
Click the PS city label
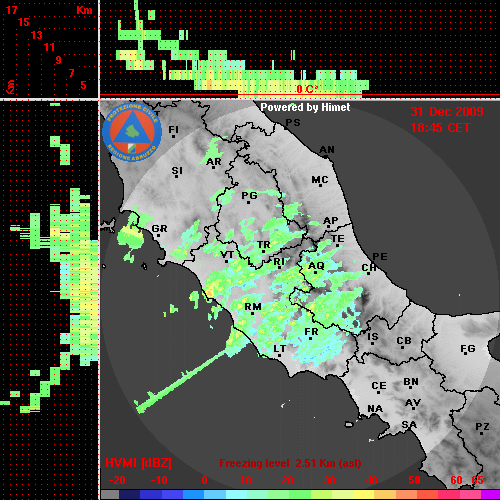293,123
